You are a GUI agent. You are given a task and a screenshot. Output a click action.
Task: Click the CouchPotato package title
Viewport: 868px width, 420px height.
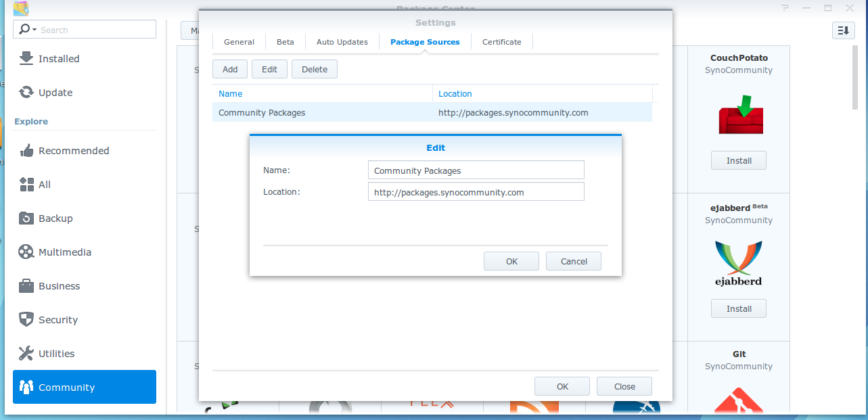coord(739,57)
